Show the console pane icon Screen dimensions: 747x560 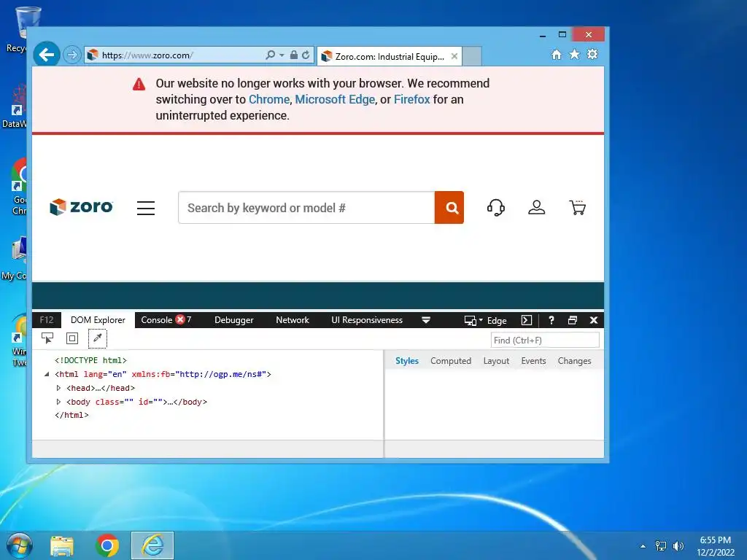tap(527, 321)
